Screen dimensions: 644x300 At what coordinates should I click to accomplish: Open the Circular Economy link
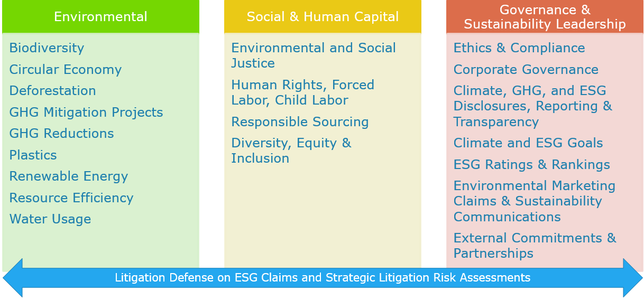[66, 70]
